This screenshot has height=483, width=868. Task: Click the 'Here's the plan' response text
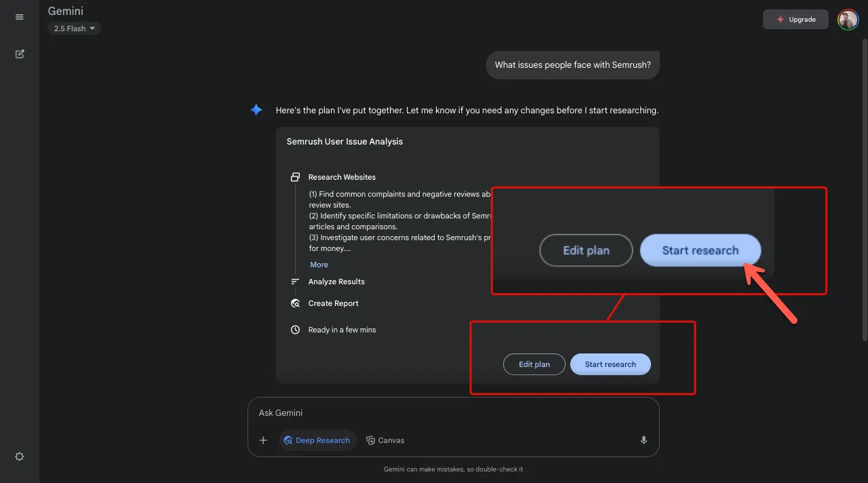467,110
